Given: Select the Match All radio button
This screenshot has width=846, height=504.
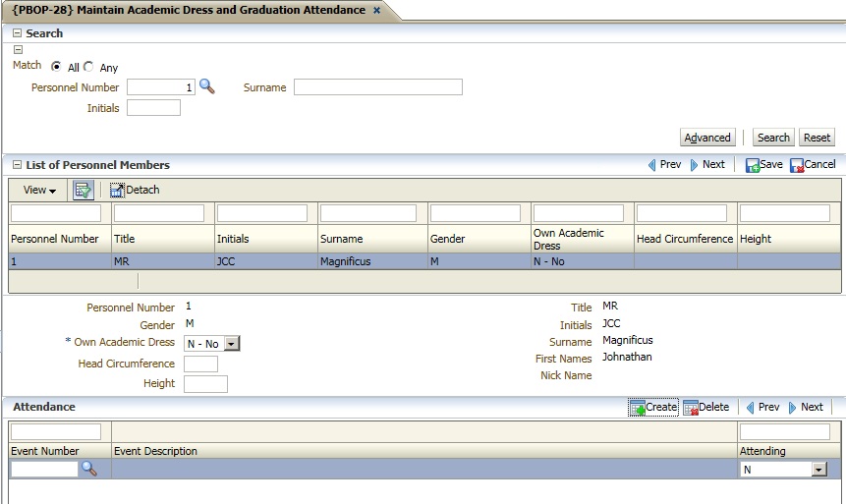Looking at the screenshot, I should (56, 67).
